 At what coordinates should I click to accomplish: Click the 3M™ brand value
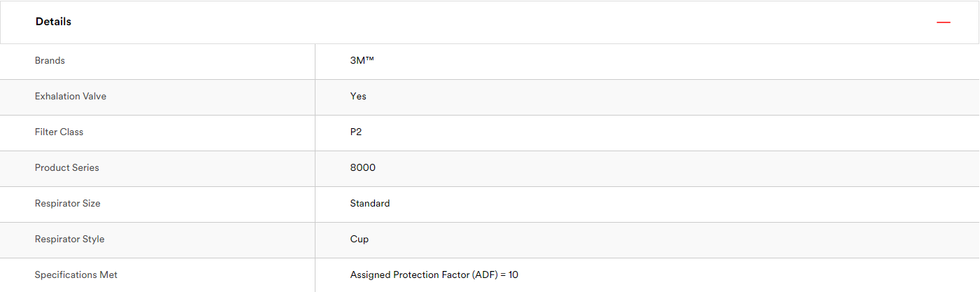pos(362,61)
